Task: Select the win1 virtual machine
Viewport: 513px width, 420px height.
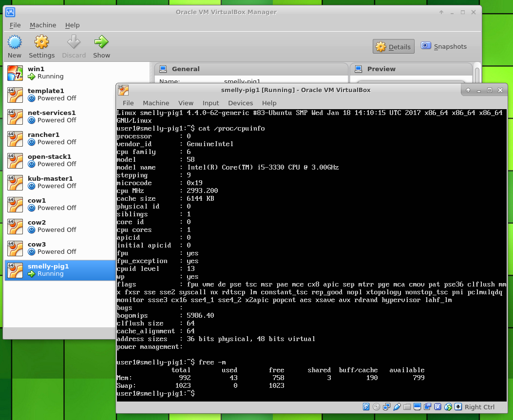Action: pos(77,73)
